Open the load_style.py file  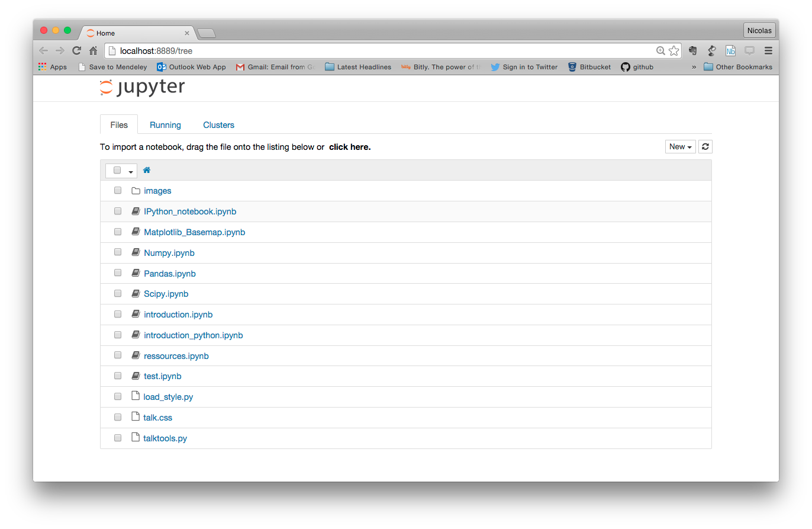pyautogui.click(x=168, y=397)
